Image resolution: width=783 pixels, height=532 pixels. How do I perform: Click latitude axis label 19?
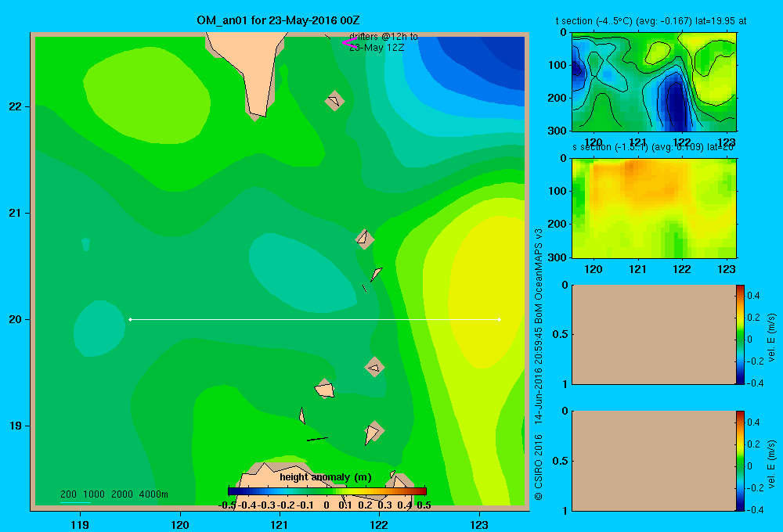(16, 426)
